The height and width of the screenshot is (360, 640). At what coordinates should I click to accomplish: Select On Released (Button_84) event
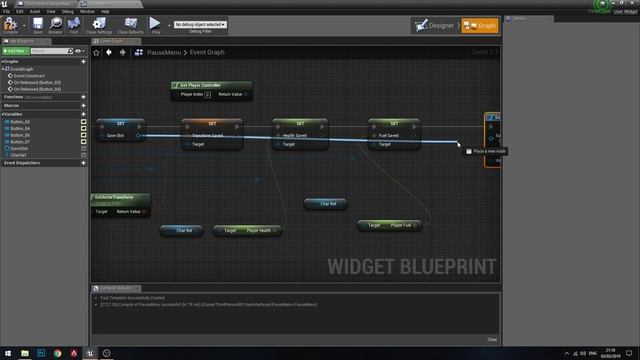tap(37, 89)
